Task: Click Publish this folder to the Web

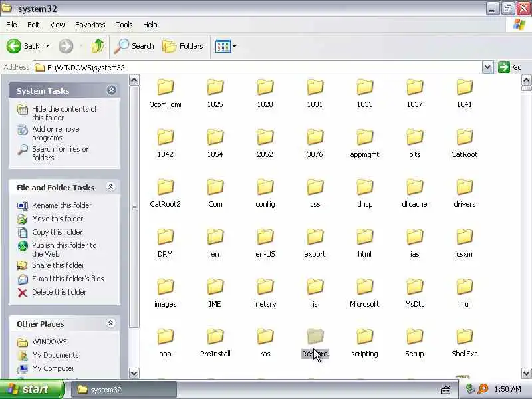Action: [64, 249]
